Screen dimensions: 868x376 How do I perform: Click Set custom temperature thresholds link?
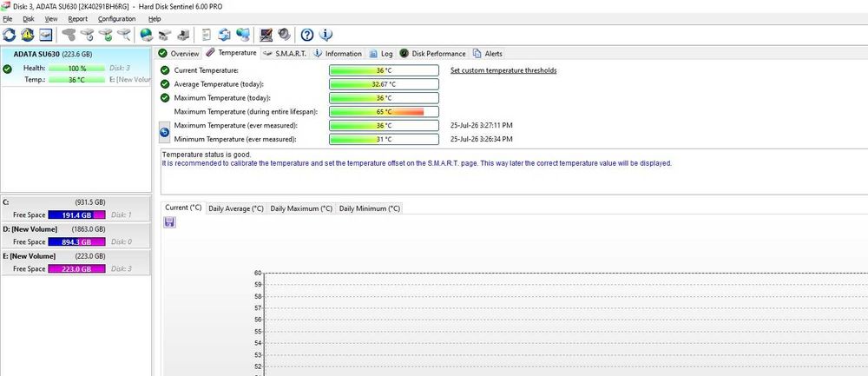(503, 70)
